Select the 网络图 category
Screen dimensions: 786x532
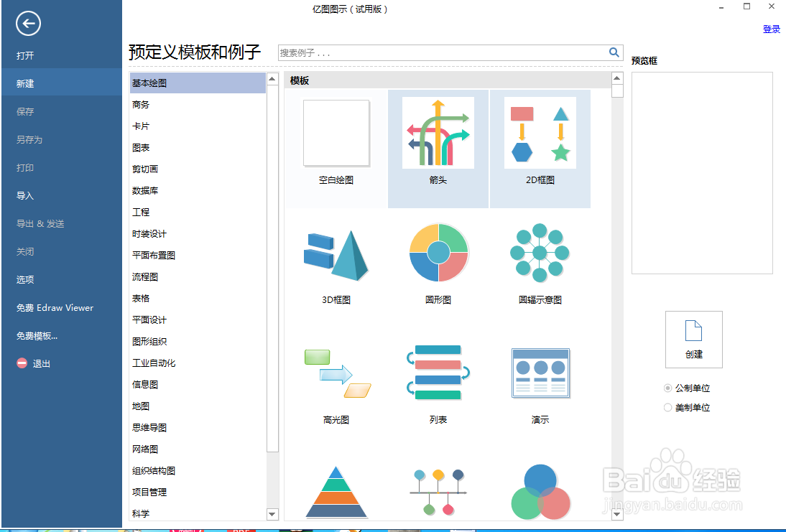click(x=198, y=449)
